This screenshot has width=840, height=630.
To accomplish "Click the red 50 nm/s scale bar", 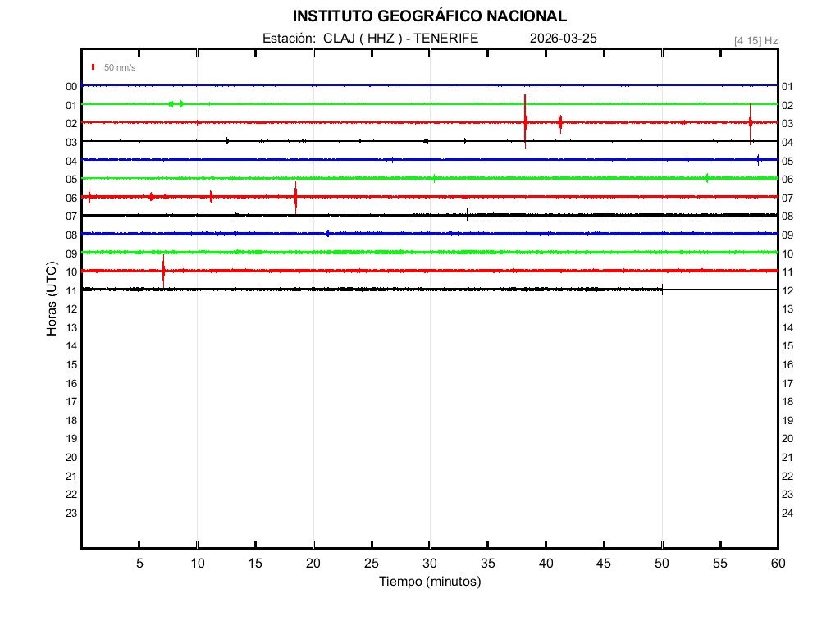I will coord(94,67).
